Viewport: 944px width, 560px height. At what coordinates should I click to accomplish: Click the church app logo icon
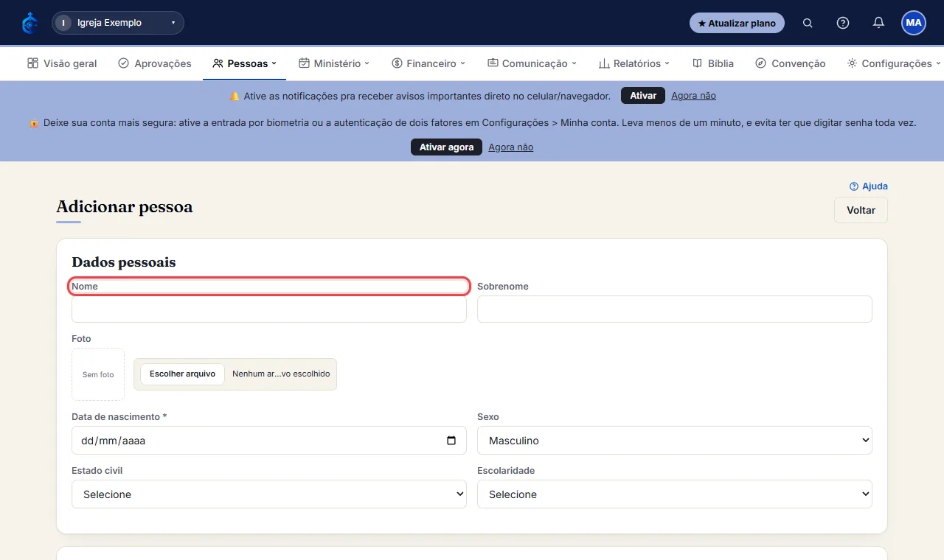[29, 23]
